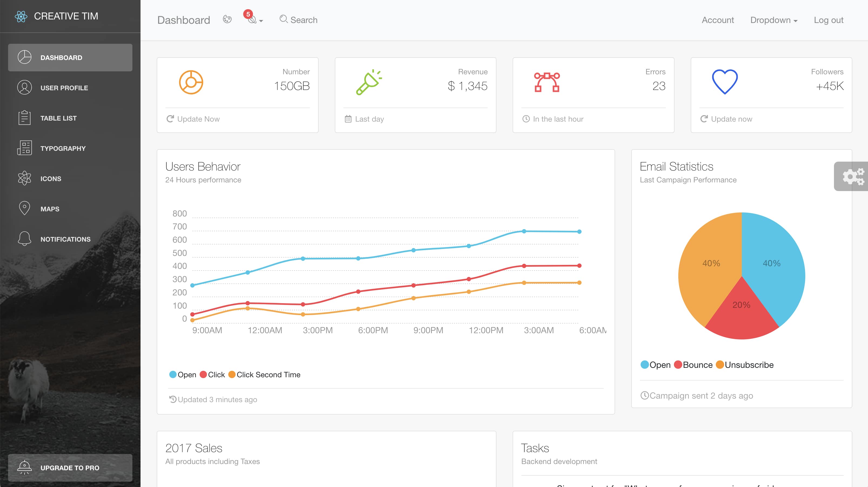Open the notifications dropdown chevron

tap(261, 21)
